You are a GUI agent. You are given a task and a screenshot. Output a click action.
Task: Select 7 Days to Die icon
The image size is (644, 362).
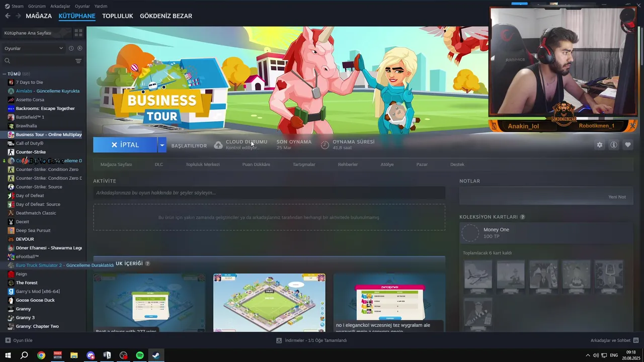pyautogui.click(x=11, y=82)
